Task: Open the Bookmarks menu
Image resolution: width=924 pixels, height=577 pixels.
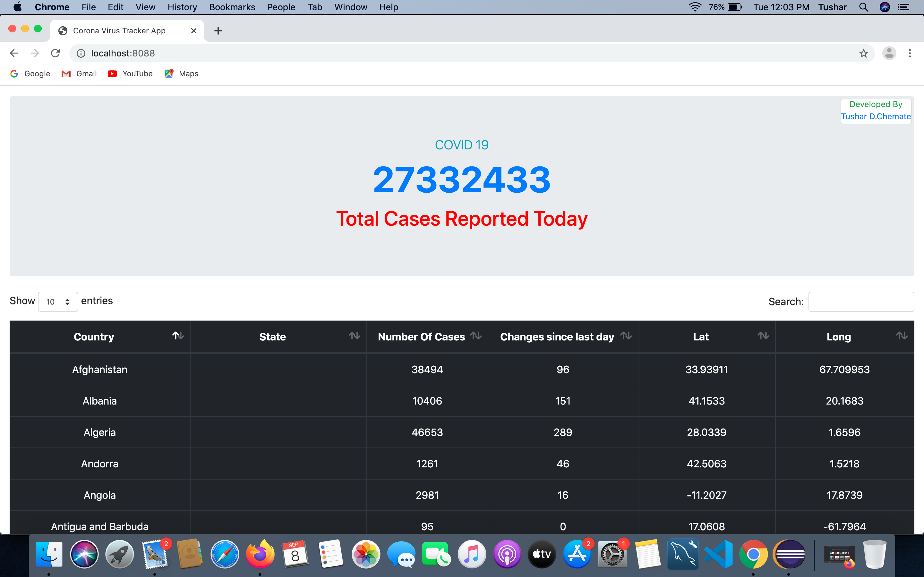Action: point(232,7)
